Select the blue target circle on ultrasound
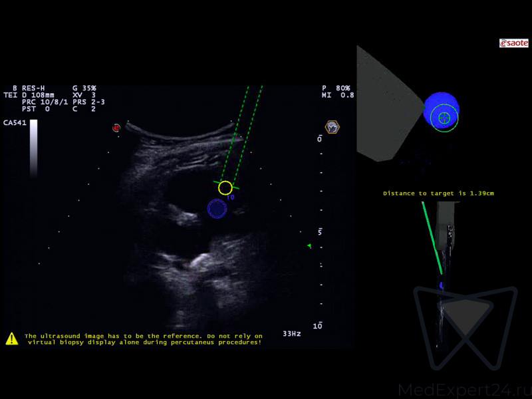 click(x=217, y=209)
